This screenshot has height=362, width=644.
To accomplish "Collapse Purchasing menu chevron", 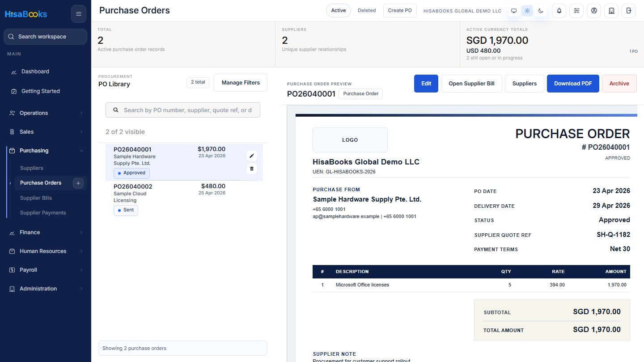I will tap(81, 151).
